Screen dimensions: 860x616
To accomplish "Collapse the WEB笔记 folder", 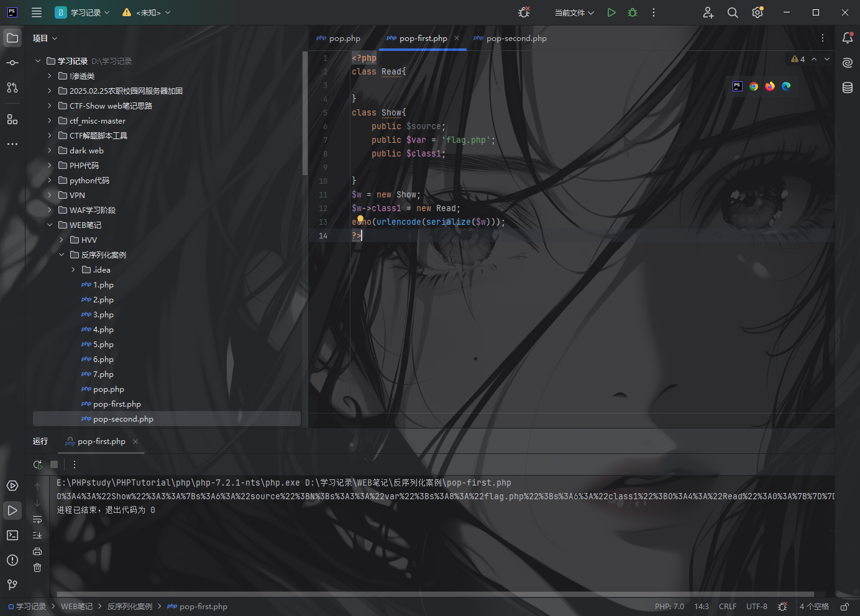I will pyautogui.click(x=50, y=225).
